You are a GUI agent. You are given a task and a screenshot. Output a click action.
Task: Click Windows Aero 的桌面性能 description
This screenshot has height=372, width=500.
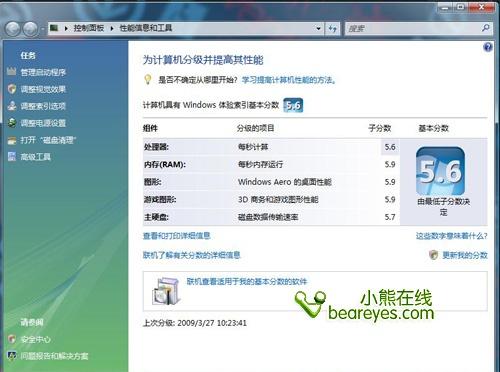click(285, 182)
